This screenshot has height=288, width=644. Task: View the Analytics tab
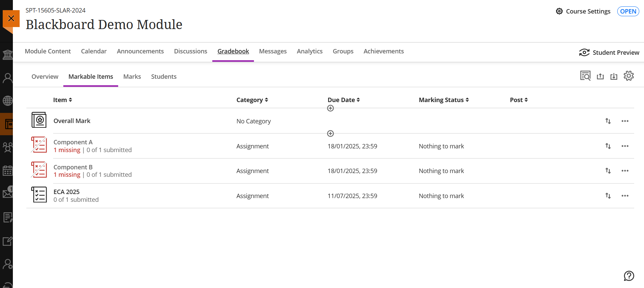pyautogui.click(x=310, y=51)
